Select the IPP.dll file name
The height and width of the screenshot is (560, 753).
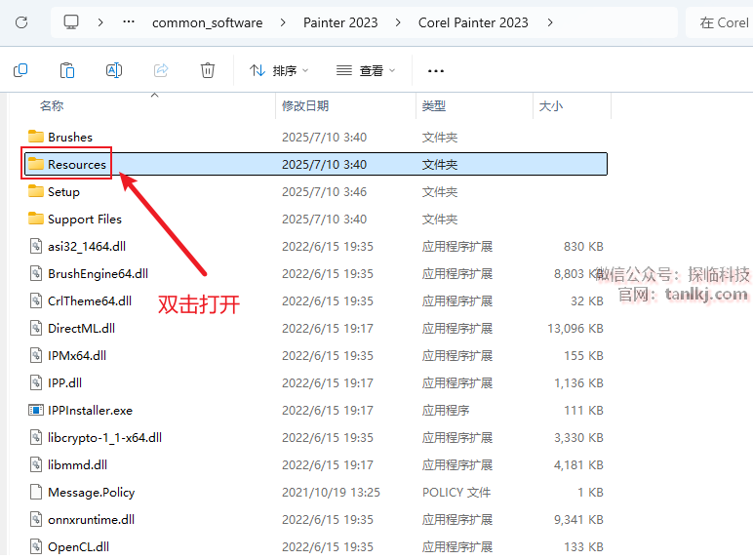pyautogui.click(x=64, y=383)
